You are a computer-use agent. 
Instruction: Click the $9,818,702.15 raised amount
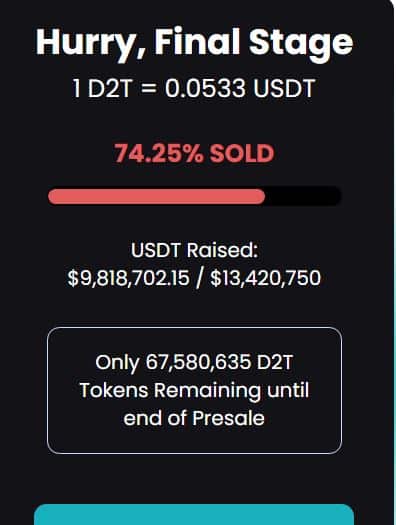click(x=129, y=278)
